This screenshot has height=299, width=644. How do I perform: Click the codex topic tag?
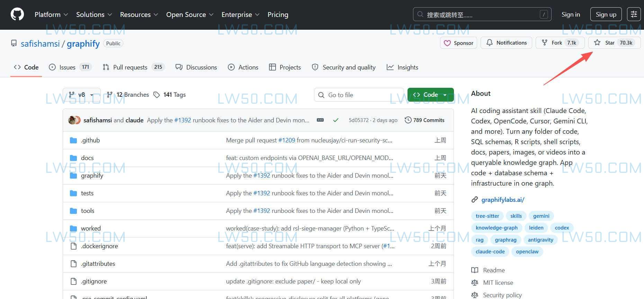[562, 228]
